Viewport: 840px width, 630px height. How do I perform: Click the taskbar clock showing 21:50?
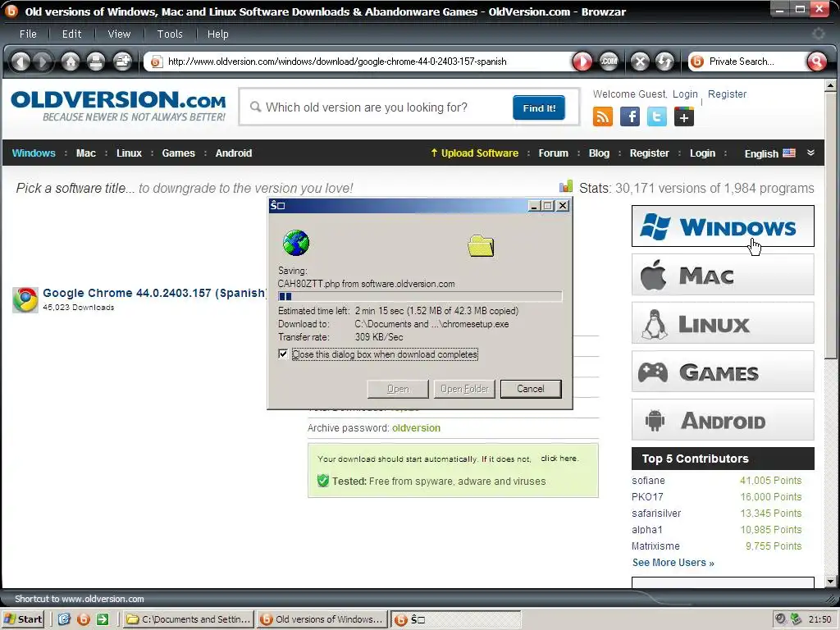pos(820,619)
